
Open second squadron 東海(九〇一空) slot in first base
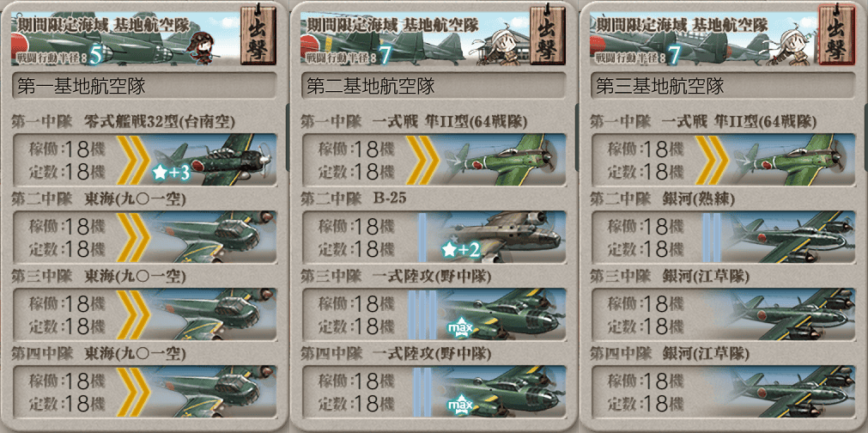144,237
